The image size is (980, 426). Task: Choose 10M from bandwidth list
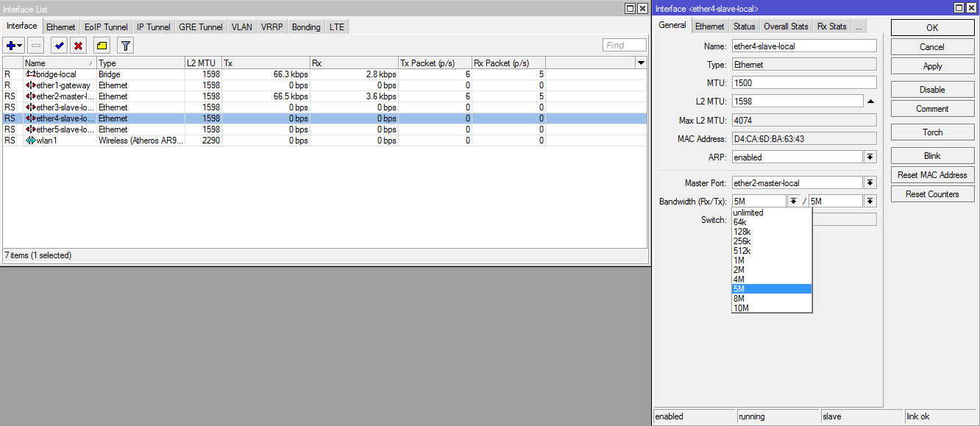click(772, 308)
